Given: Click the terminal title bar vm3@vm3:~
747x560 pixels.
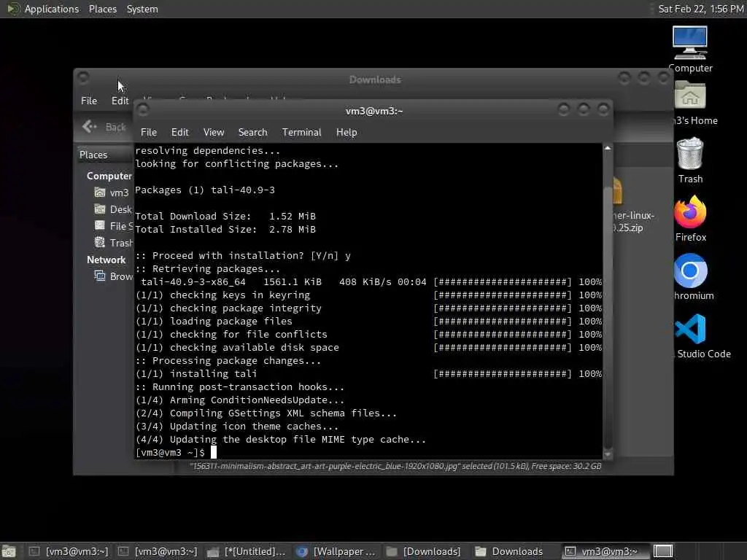Looking at the screenshot, I should click(374, 111).
